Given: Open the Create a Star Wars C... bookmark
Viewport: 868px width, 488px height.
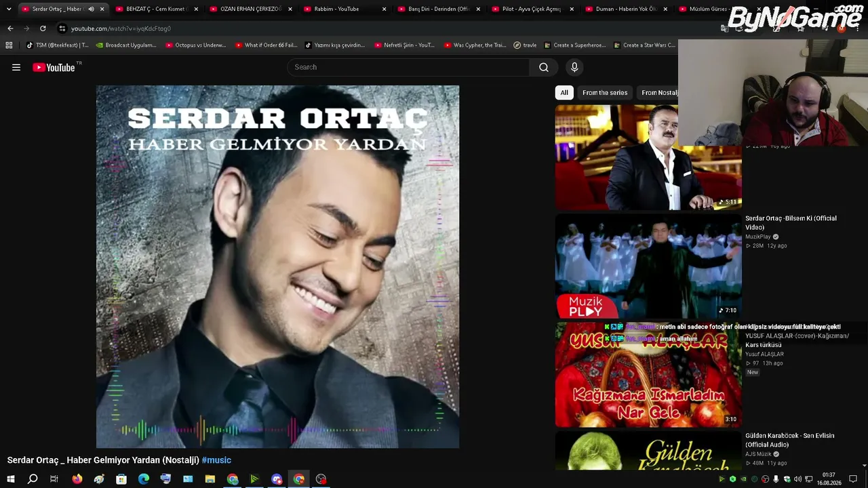Looking at the screenshot, I should tap(644, 45).
